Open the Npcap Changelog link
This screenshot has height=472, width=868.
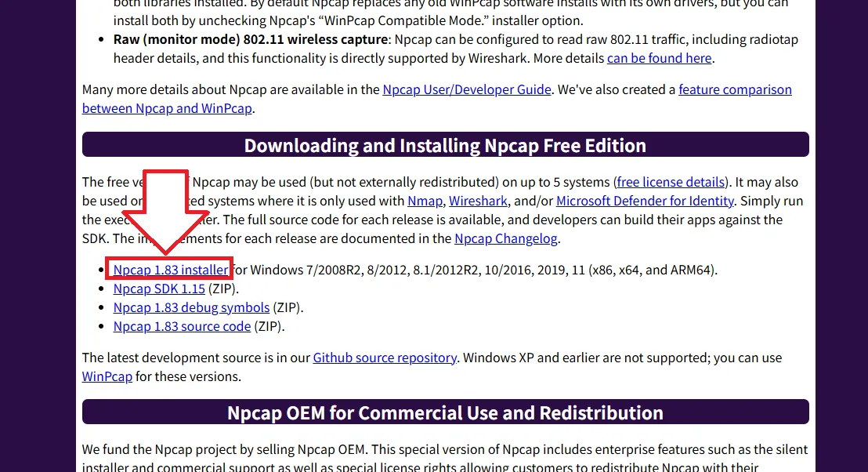(505, 239)
